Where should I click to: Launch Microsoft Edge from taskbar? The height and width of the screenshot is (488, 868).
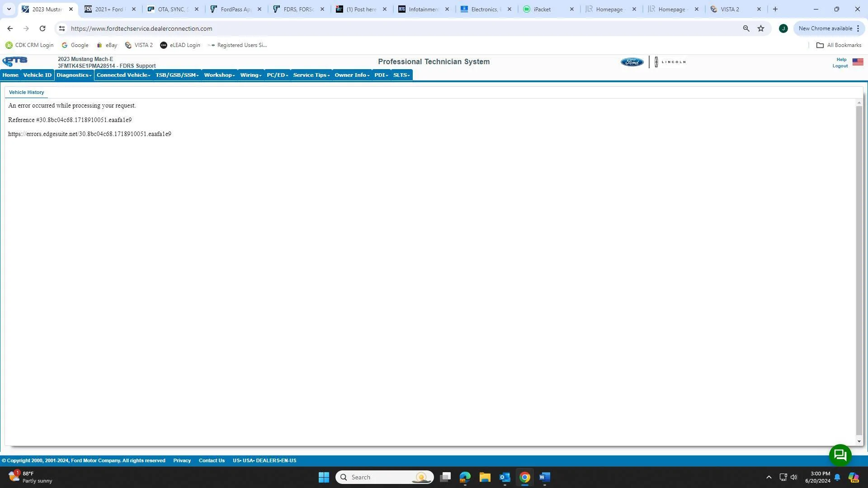[x=465, y=477]
